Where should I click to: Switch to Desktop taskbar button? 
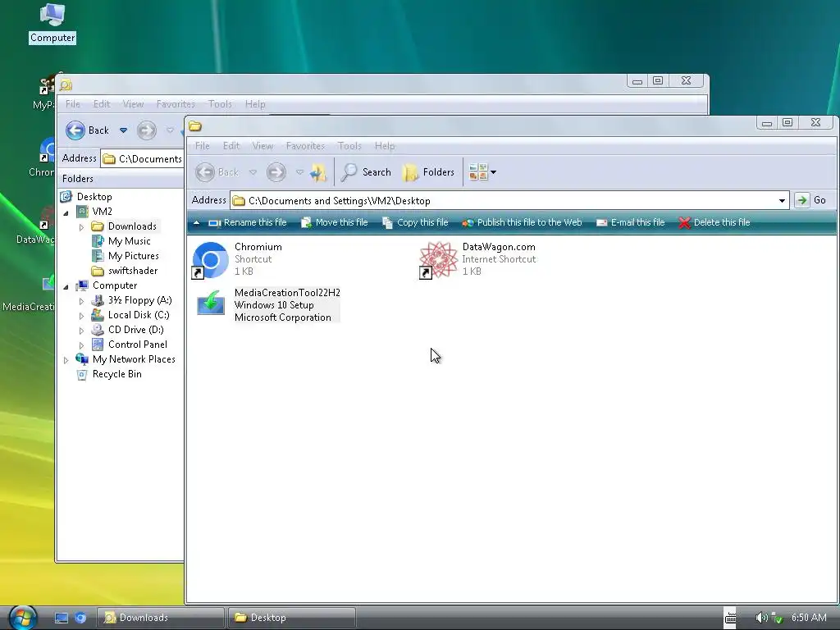point(292,618)
